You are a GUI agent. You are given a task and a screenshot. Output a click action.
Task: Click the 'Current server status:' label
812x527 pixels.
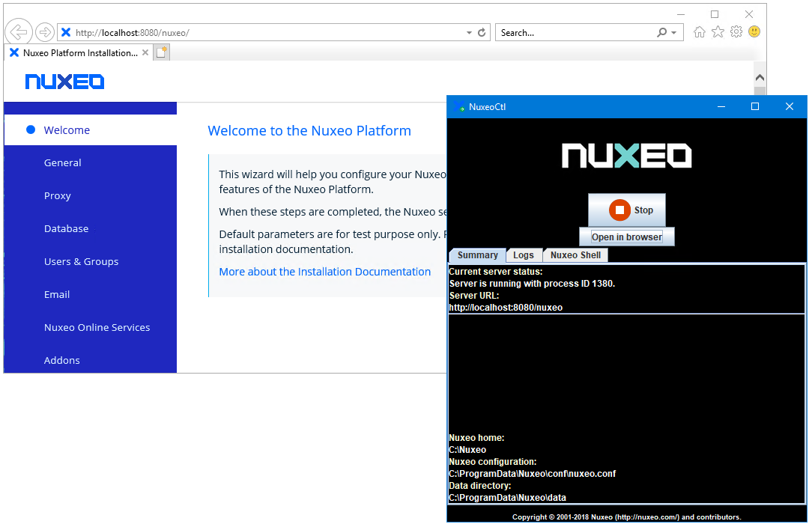(496, 272)
